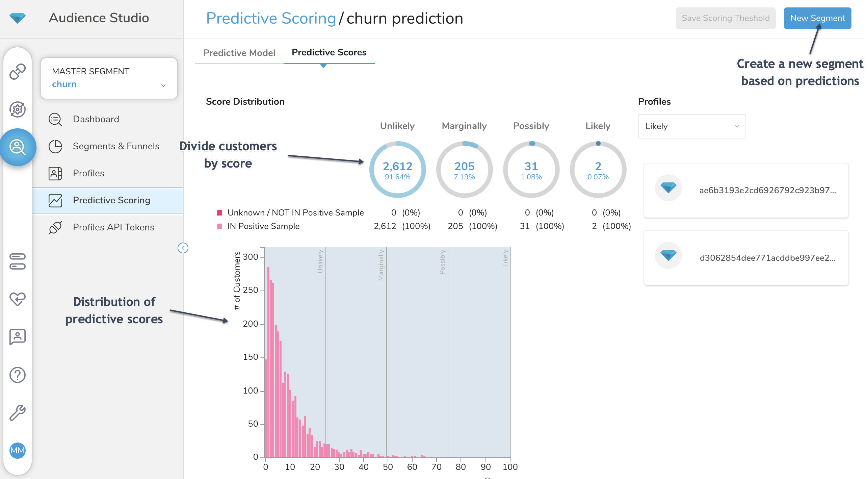Click the Profiles API Tokens icon
Viewport: 868px width, 479px height.
(x=56, y=227)
